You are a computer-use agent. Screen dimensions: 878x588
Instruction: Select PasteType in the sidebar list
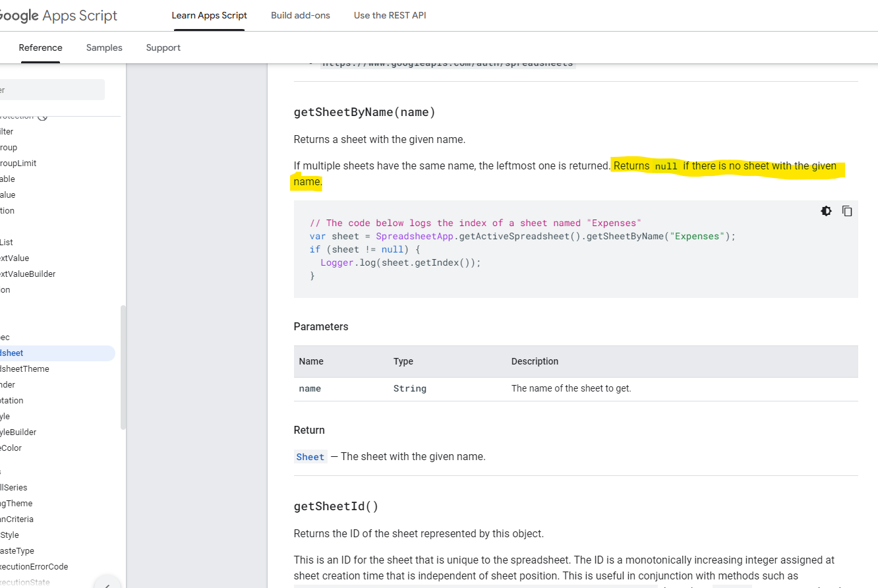(17, 550)
